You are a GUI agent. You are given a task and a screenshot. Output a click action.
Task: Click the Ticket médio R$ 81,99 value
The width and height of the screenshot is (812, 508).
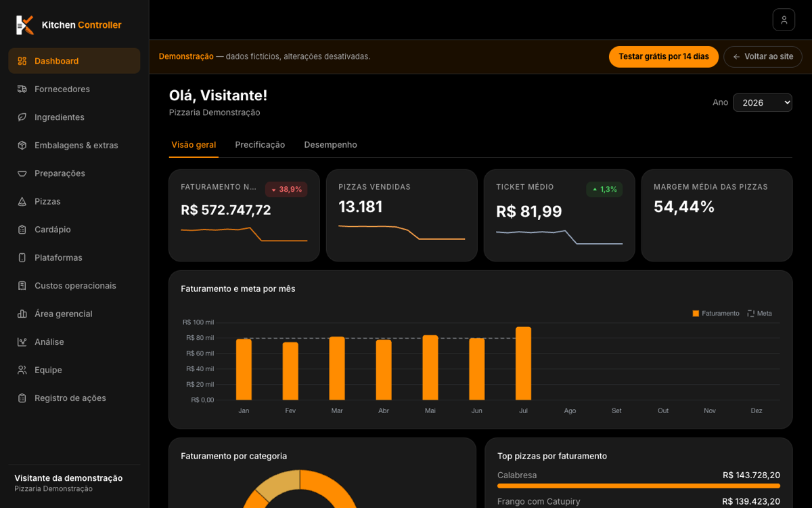pos(529,211)
